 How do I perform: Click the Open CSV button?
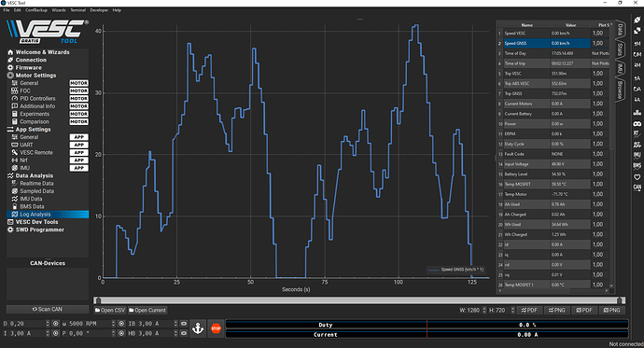point(109,311)
